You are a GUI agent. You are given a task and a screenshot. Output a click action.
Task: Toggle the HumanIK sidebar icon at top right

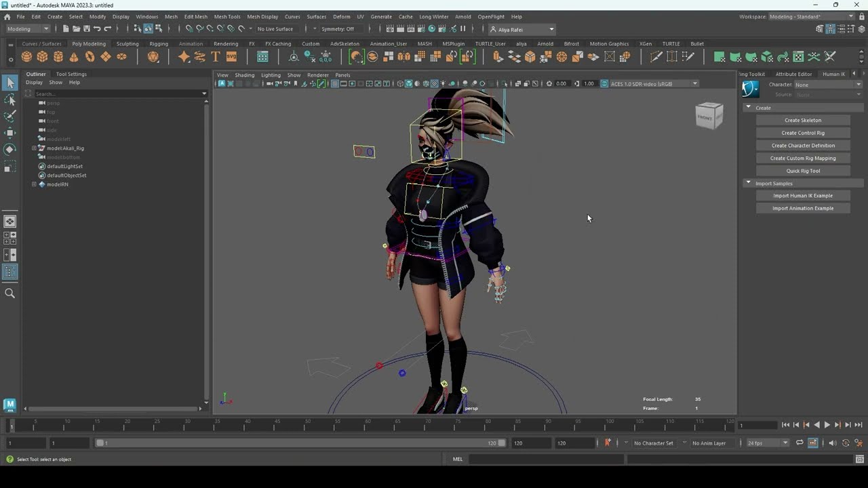click(x=831, y=28)
